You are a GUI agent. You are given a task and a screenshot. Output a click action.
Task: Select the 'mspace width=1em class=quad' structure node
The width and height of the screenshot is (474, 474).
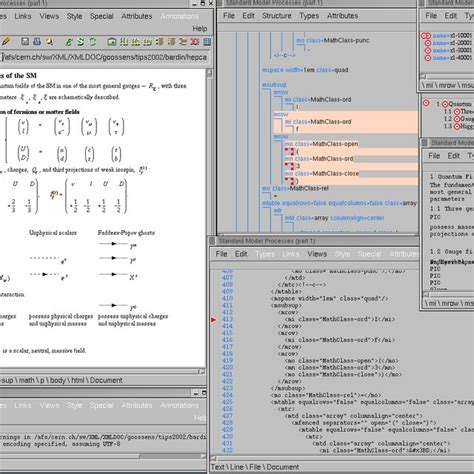pos(305,70)
